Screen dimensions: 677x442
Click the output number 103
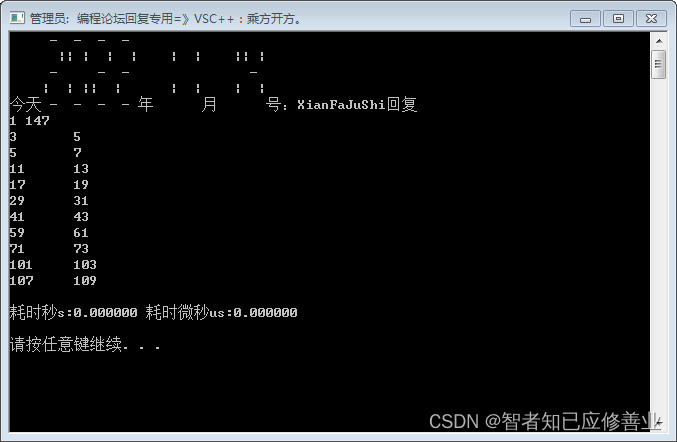tap(85, 265)
